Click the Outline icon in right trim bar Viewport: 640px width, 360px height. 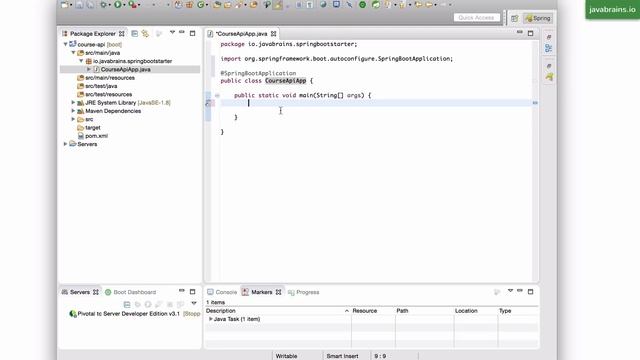(x=549, y=48)
